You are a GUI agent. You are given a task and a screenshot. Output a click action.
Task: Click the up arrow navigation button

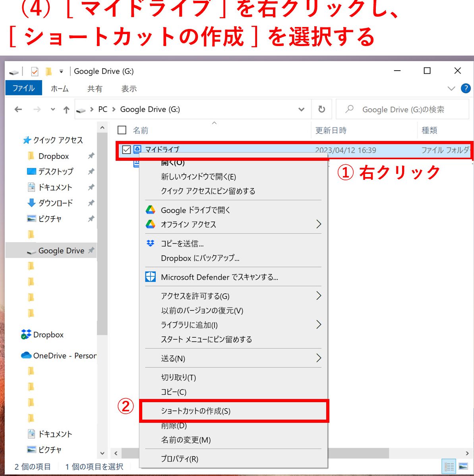click(x=66, y=110)
